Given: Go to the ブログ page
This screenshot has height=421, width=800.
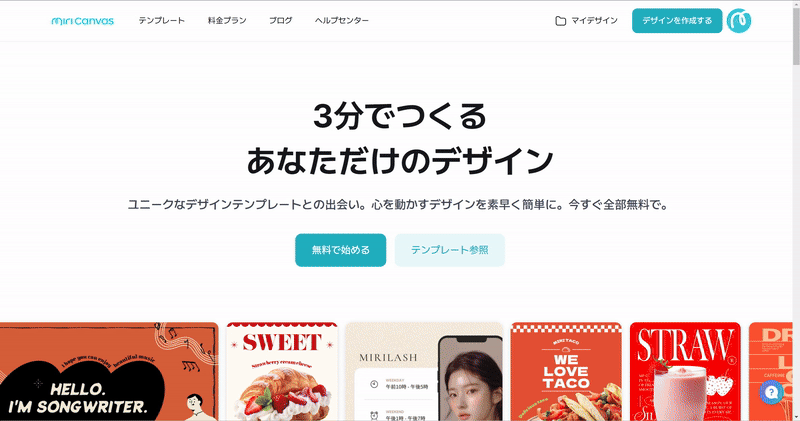Looking at the screenshot, I should click(281, 20).
